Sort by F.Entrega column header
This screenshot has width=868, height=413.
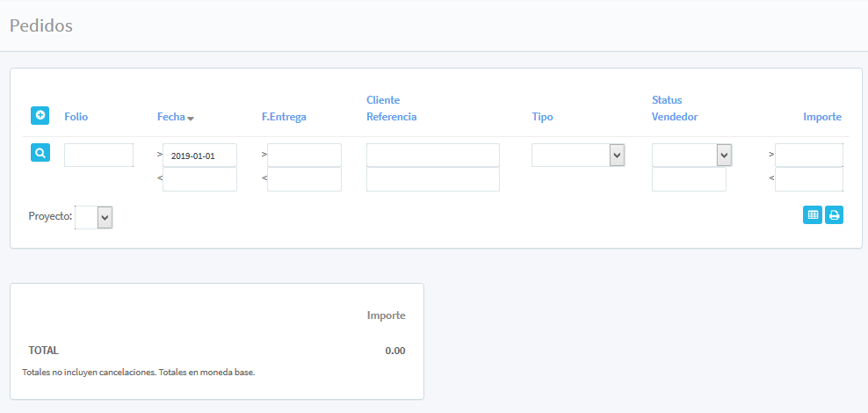284,117
